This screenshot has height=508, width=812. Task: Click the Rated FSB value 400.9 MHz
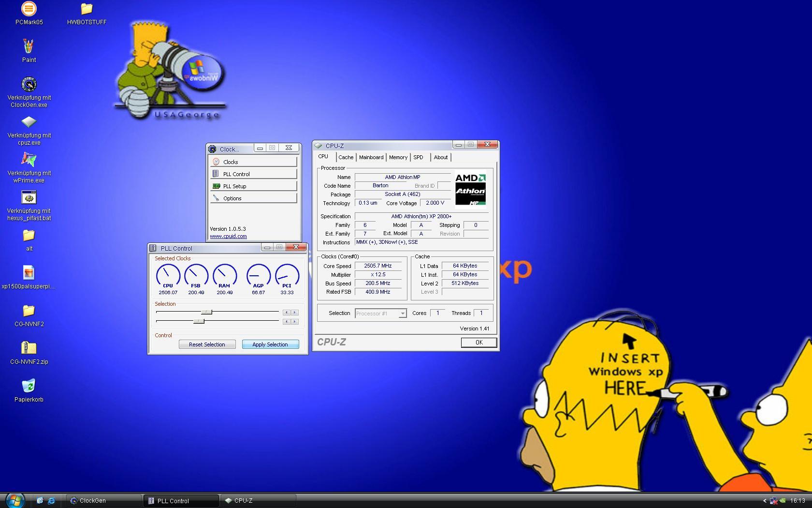tap(378, 292)
